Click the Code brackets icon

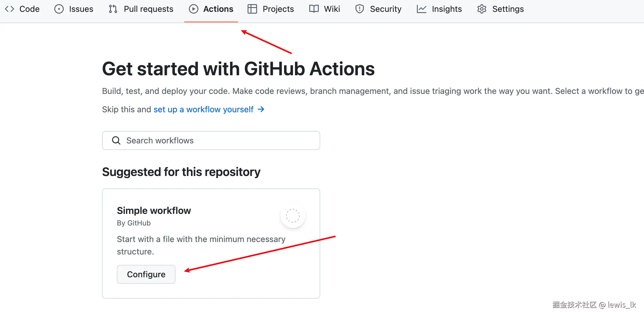[x=9, y=9]
